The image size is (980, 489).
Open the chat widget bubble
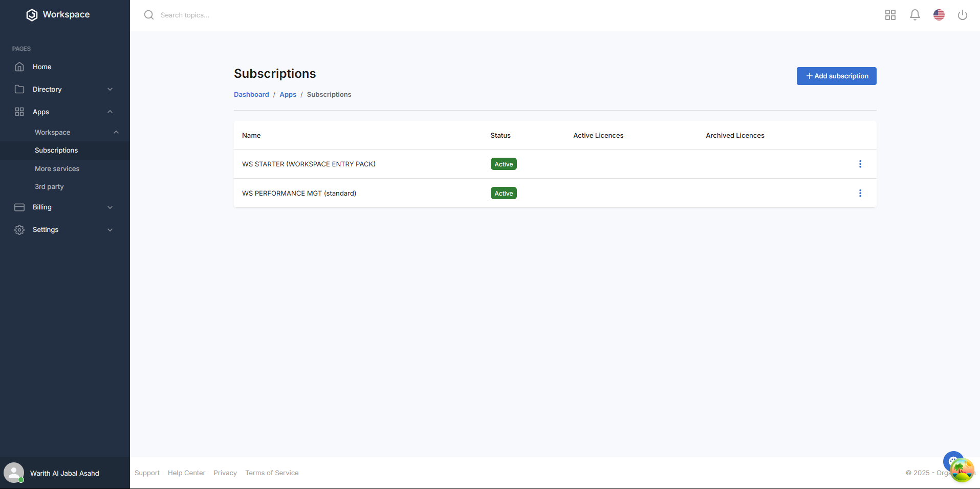952,460
